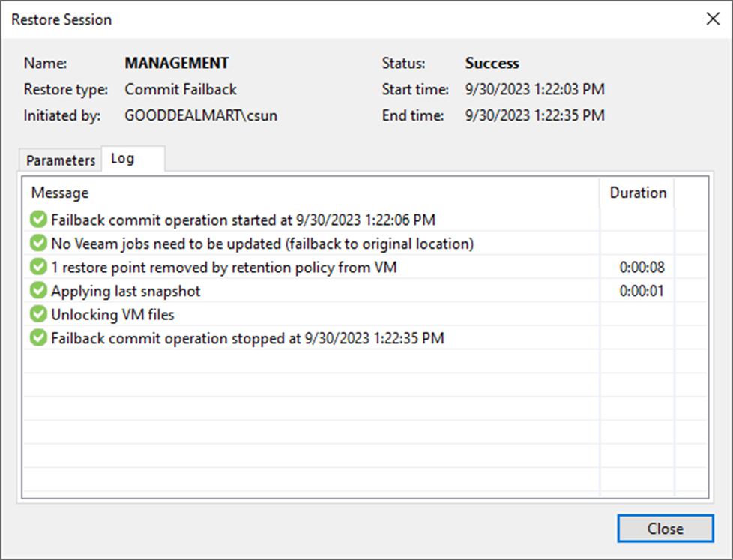
Task: Select the Failback commit operation stopped row
Action: [x=365, y=338]
